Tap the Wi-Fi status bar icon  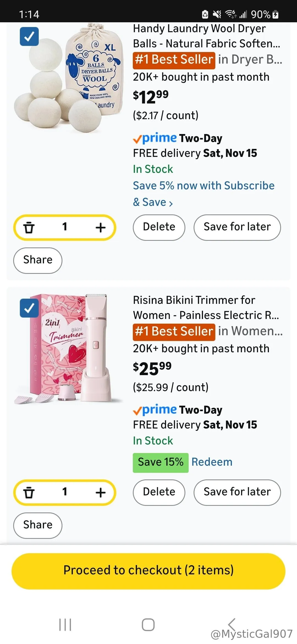230,14
